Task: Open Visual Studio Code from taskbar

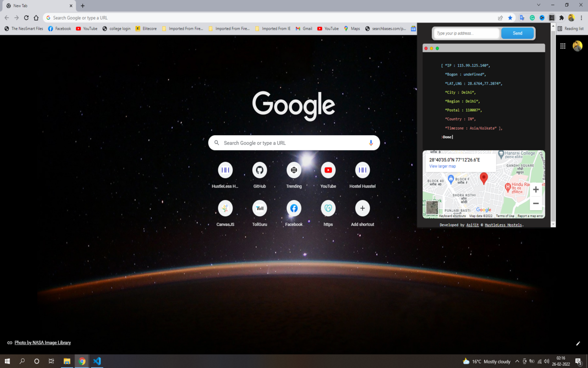Action: click(97, 361)
